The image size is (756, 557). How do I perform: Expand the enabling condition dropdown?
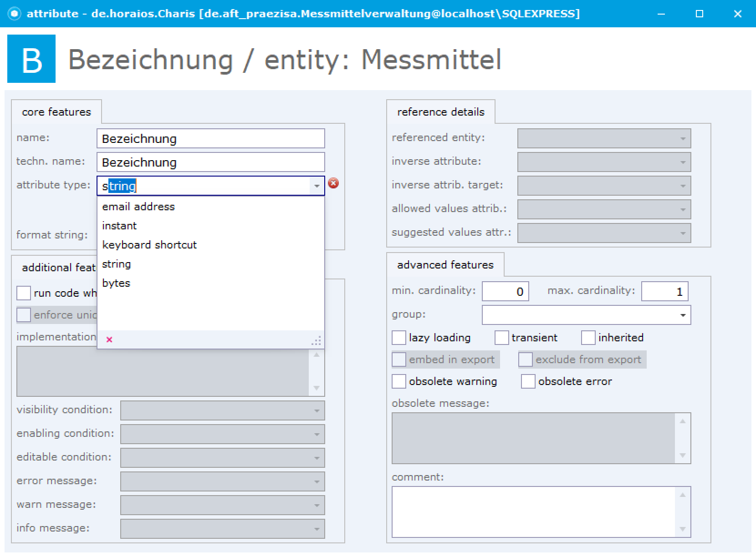pos(317,434)
